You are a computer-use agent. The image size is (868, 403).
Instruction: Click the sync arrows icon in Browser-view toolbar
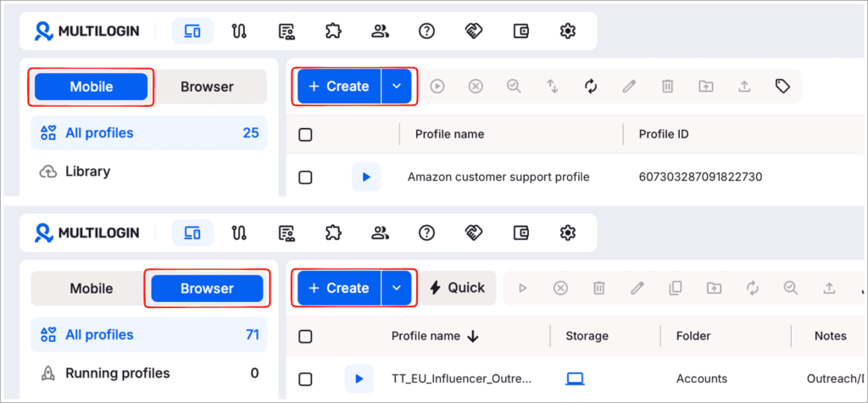753,288
